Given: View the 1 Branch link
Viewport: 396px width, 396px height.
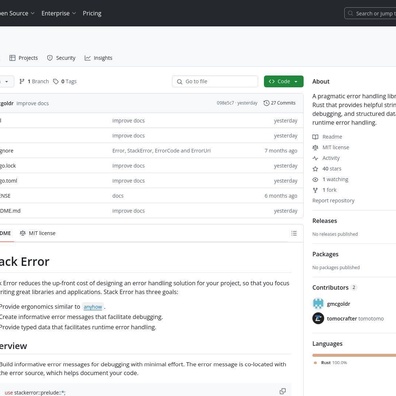Looking at the screenshot, I should (34, 81).
